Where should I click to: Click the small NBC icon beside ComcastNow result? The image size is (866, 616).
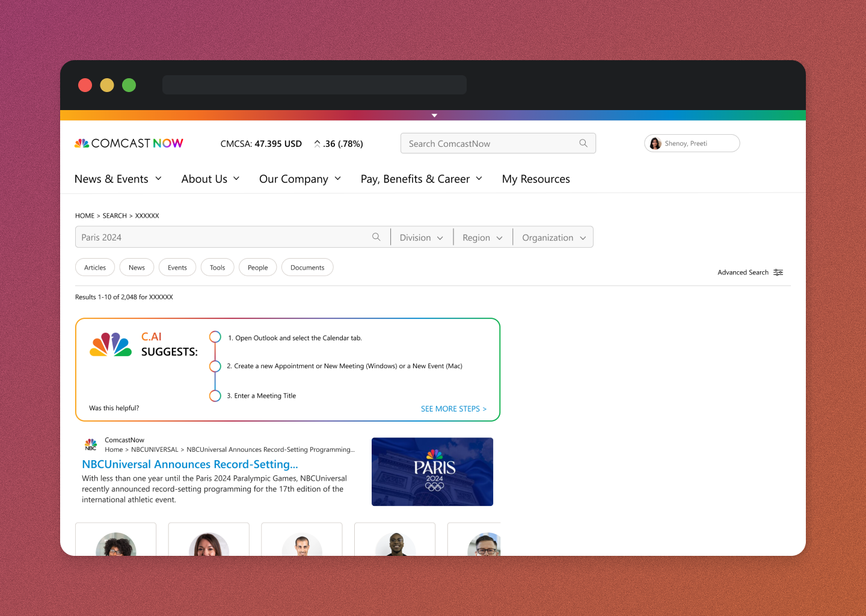(91, 445)
